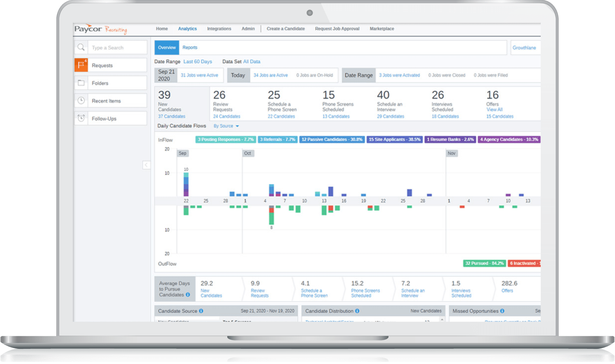615x364 pixels.
Task: Open Requests via the orange flag icon
Action: (81, 65)
